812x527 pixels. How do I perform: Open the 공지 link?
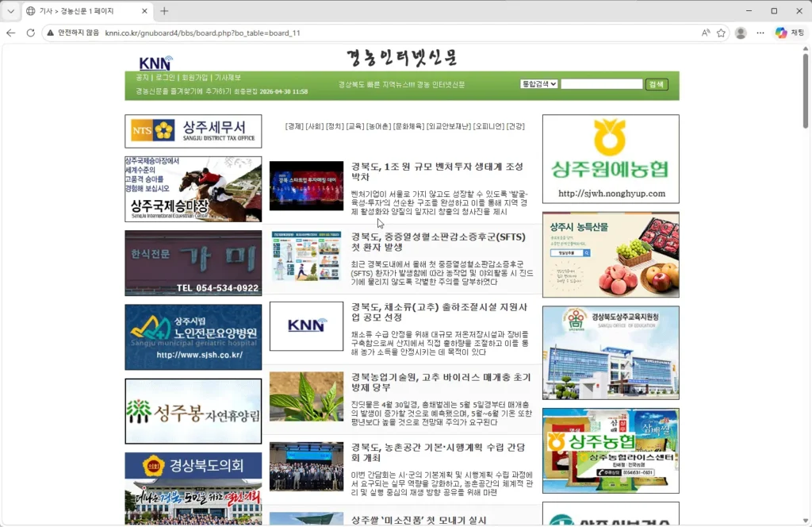tap(142, 77)
